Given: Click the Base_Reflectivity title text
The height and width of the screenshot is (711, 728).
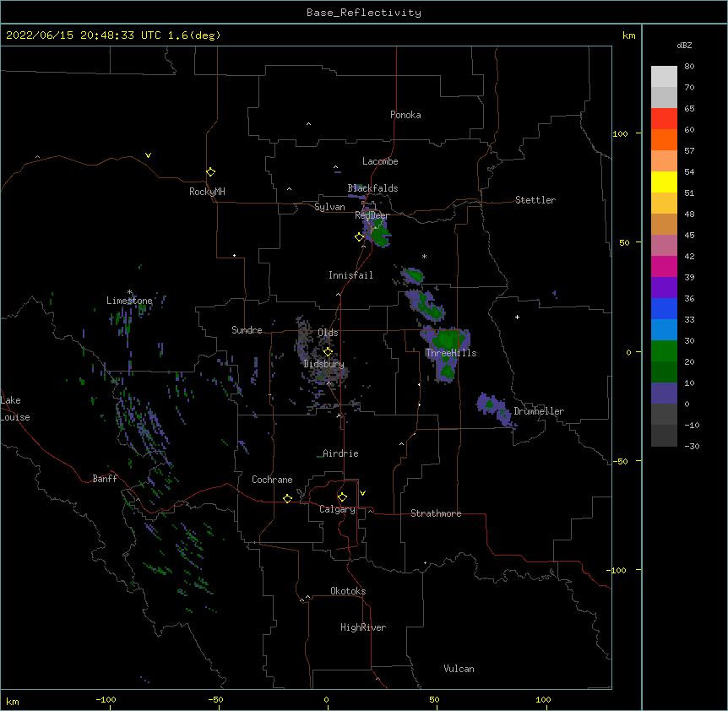Looking at the screenshot, I should tap(364, 13).
